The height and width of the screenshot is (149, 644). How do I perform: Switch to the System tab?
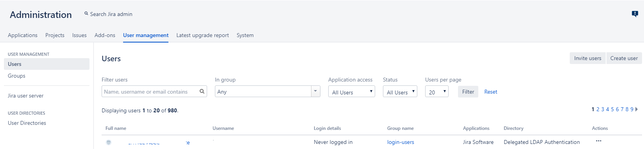(245, 35)
